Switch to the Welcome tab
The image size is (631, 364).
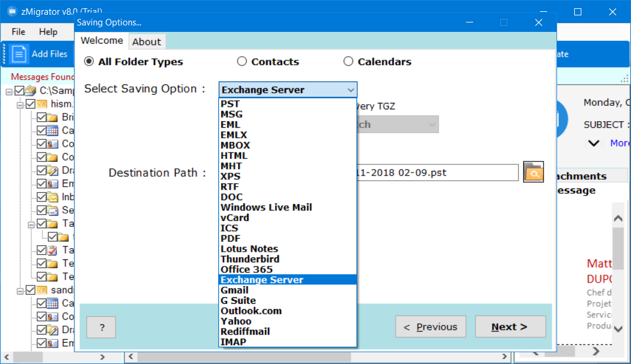click(x=102, y=41)
